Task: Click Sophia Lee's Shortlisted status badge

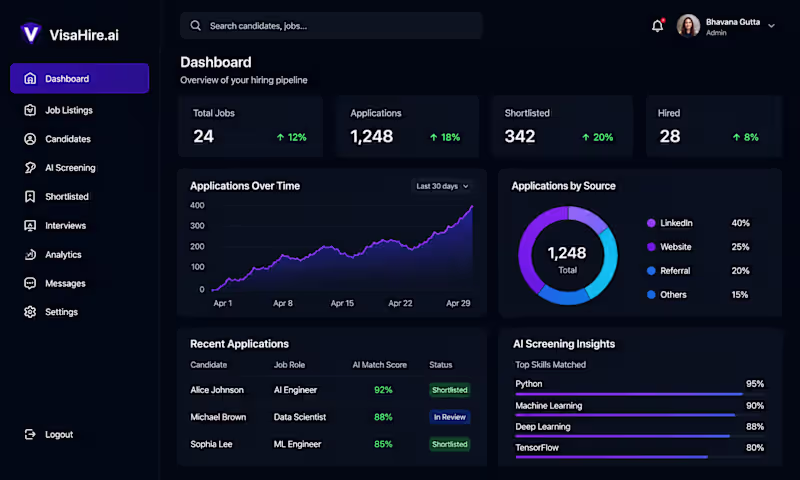Action: coord(449,444)
